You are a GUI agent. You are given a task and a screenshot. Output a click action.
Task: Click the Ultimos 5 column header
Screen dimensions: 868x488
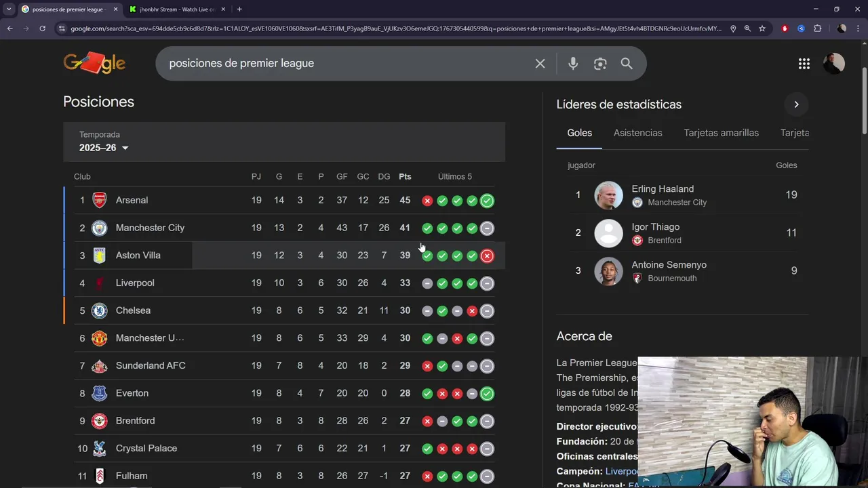pos(455,176)
